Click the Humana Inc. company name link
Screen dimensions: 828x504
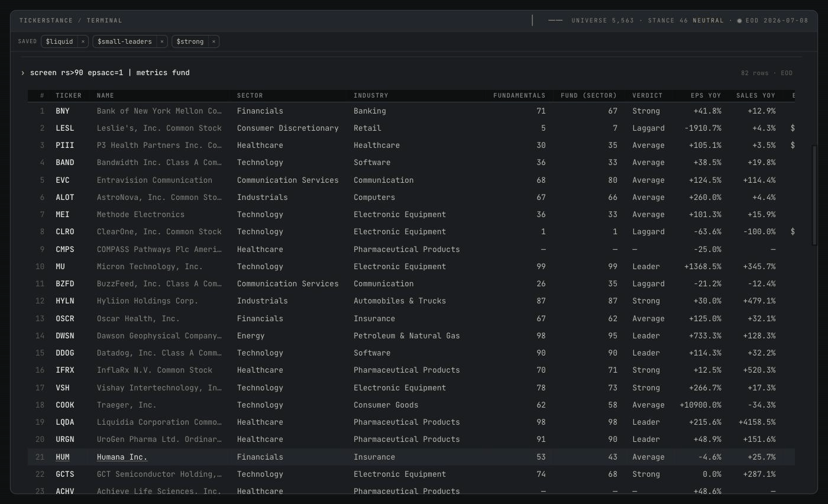coord(122,457)
